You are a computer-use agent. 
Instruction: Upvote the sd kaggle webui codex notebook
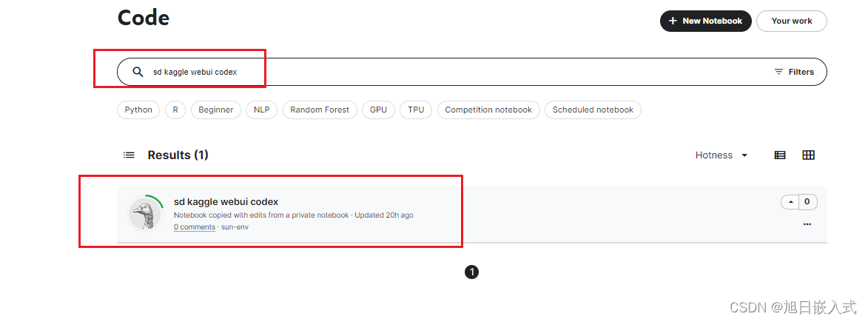790,202
